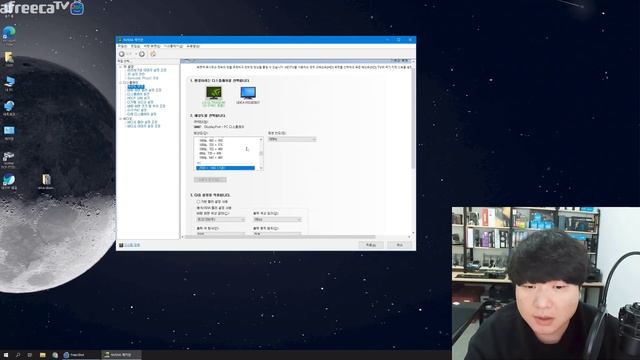Image resolution: width=640 pixels, height=360 pixels.
Task: Open the yellow user folder desktop icon
Action: coord(9,59)
